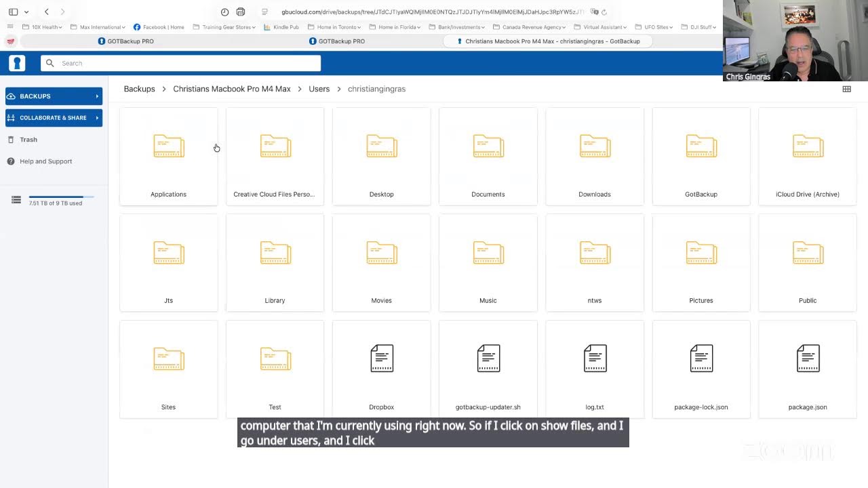Open Help and Support

point(40,161)
